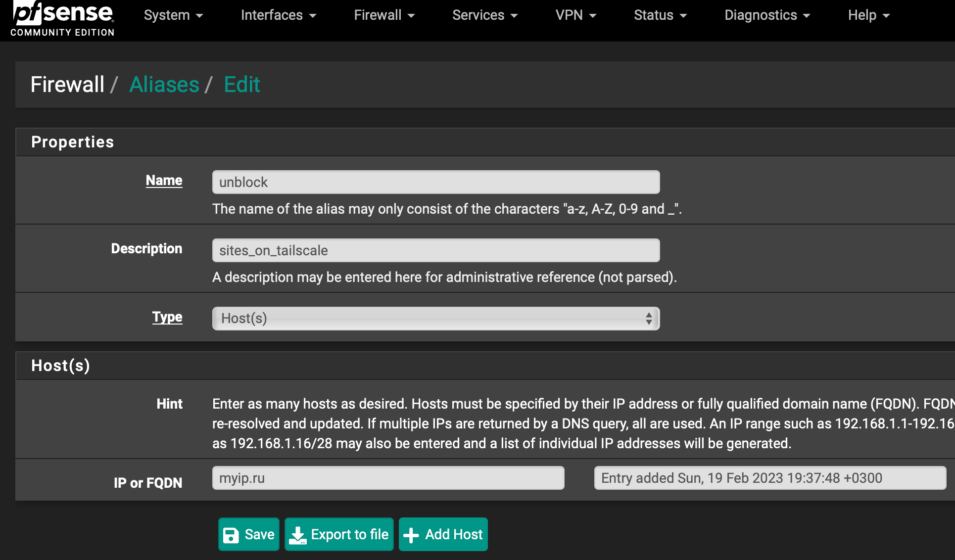Click the IP or FQDN field myip.ru

[x=388, y=478]
